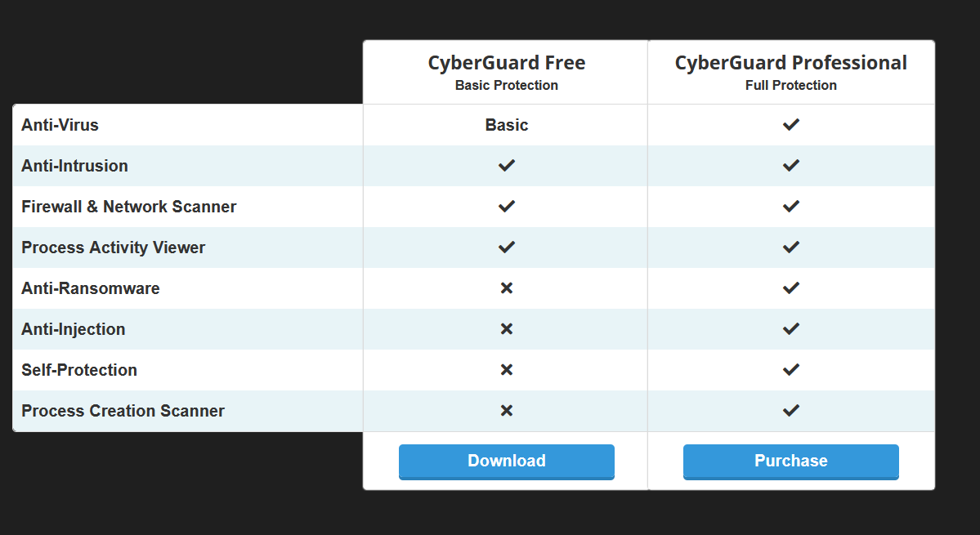
Task: Click Free column Firewall & Network Scanner checkmark
Action: [x=507, y=207]
